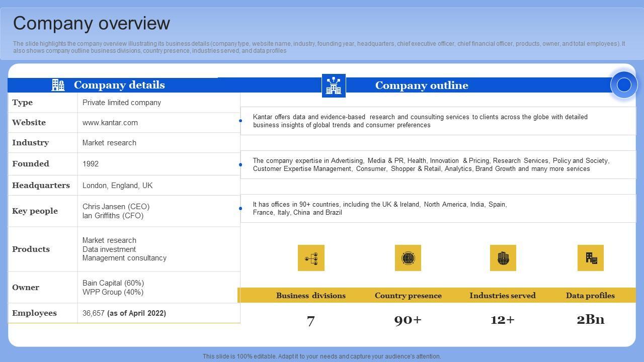Screen dimensions: 644x362
Task: Click the Company details header
Action: point(119,85)
